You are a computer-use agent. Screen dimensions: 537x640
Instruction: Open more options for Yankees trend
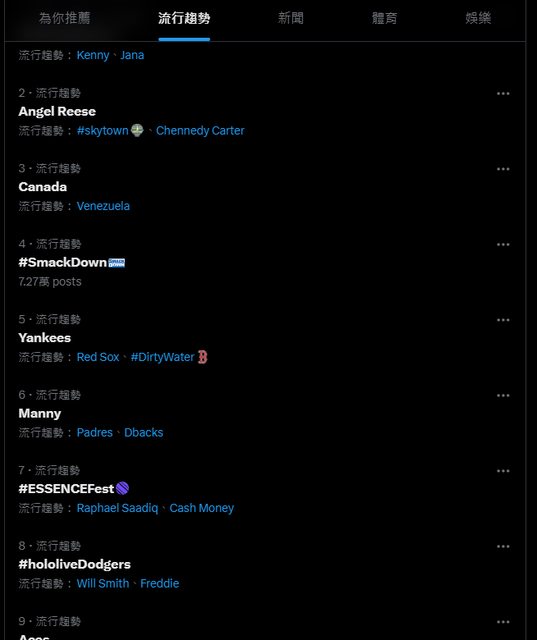click(x=503, y=320)
